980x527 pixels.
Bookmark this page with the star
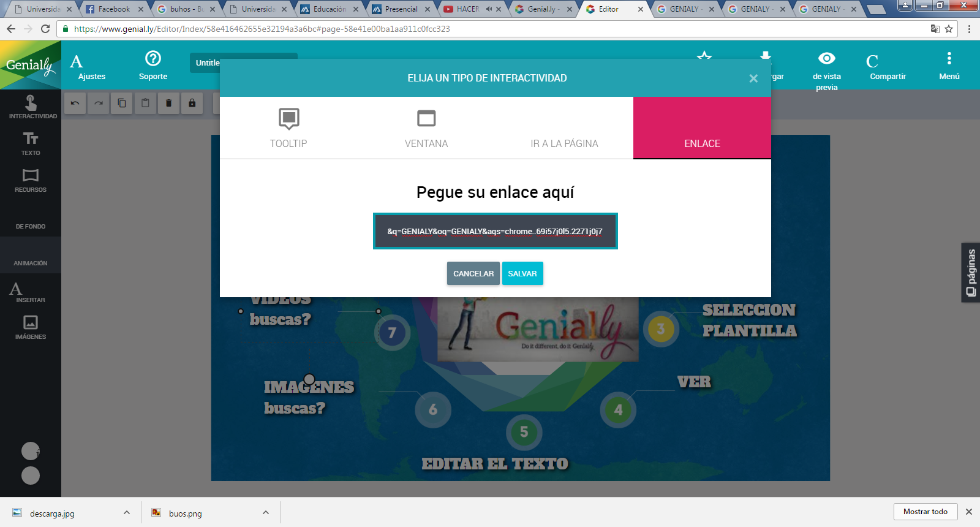[949, 29]
